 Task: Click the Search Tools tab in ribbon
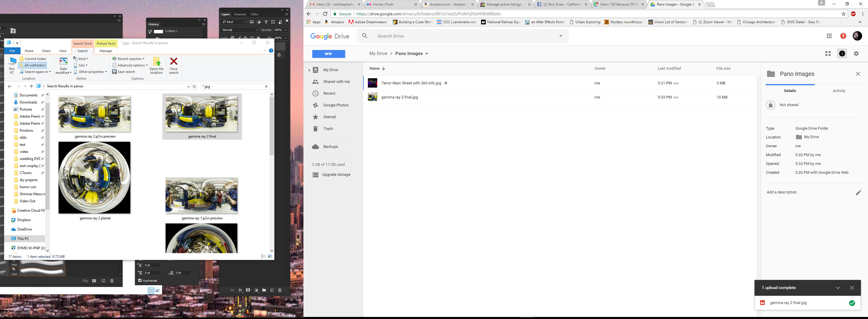point(83,43)
